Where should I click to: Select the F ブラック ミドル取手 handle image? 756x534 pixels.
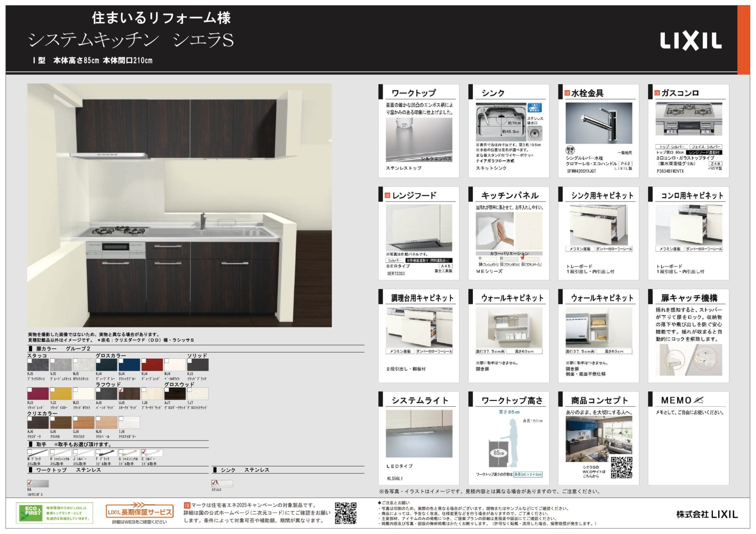click(106, 453)
